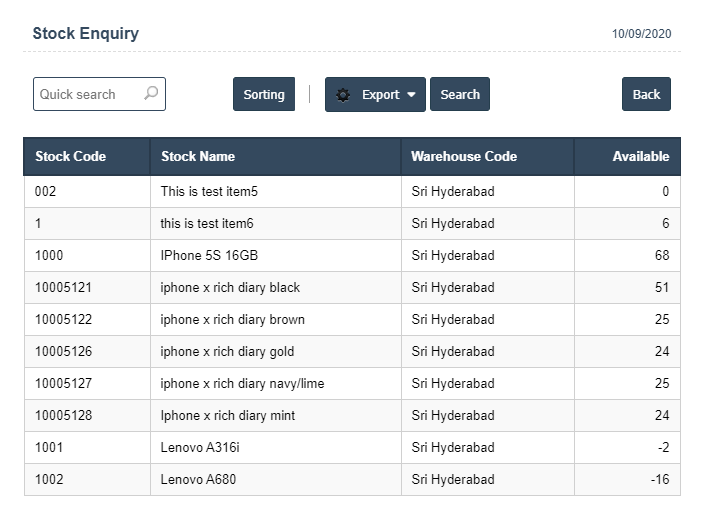
Task: Select stock code 10005121 row
Action: (63, 288)
